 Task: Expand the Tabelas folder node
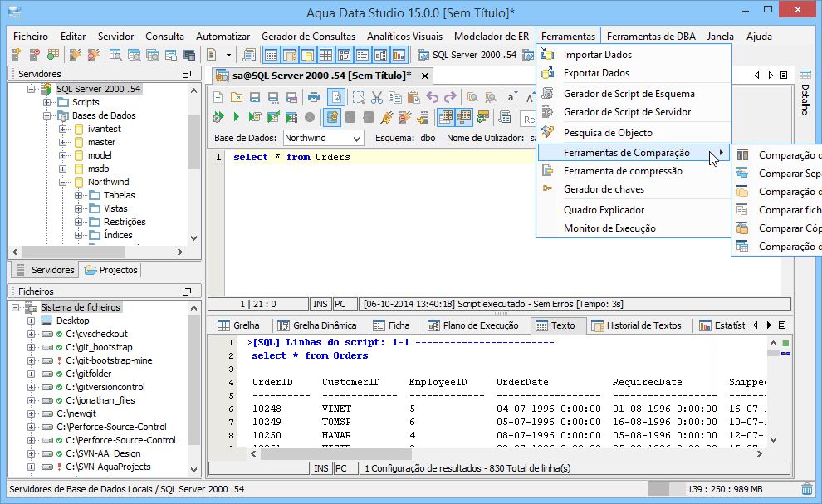pos(78,196)
